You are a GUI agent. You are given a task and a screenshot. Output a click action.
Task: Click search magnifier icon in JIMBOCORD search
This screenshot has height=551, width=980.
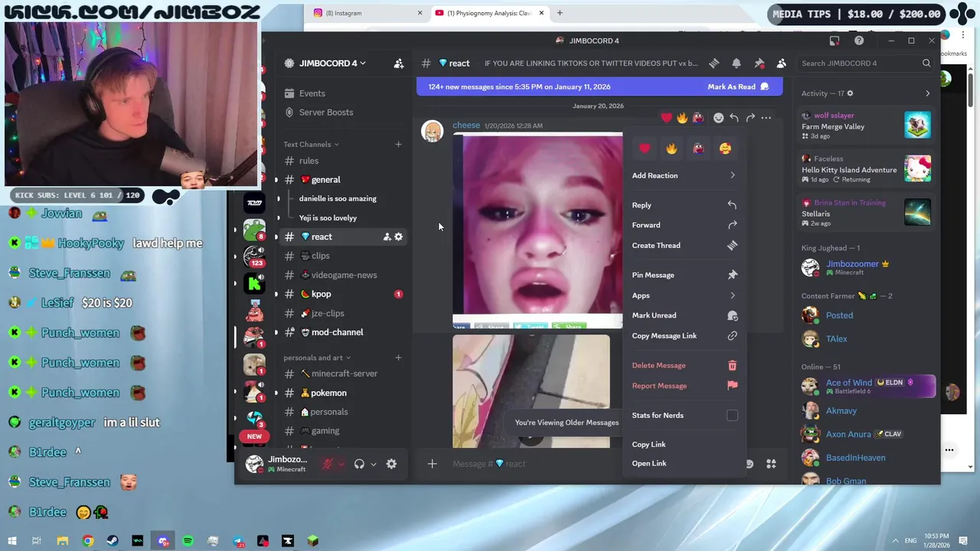926,64
